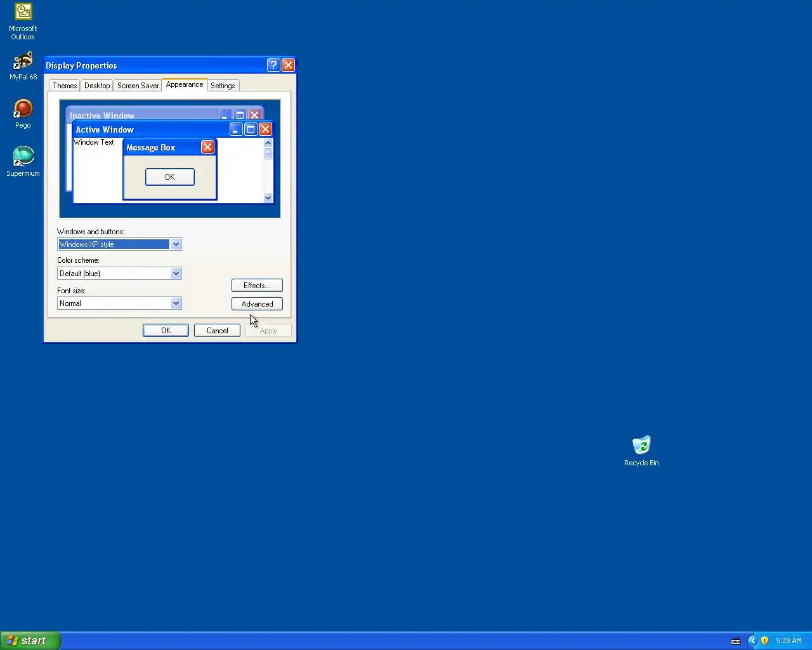
Task: Select the Recycle Bin icon
Action: (641, 451)
